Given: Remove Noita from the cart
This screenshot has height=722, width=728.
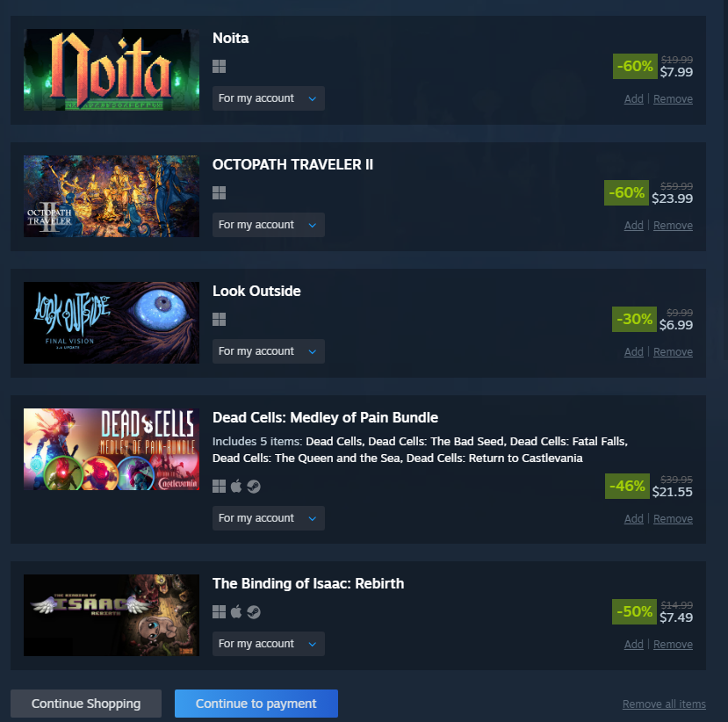Looking at the screenshot, I should tap(673, 99).
